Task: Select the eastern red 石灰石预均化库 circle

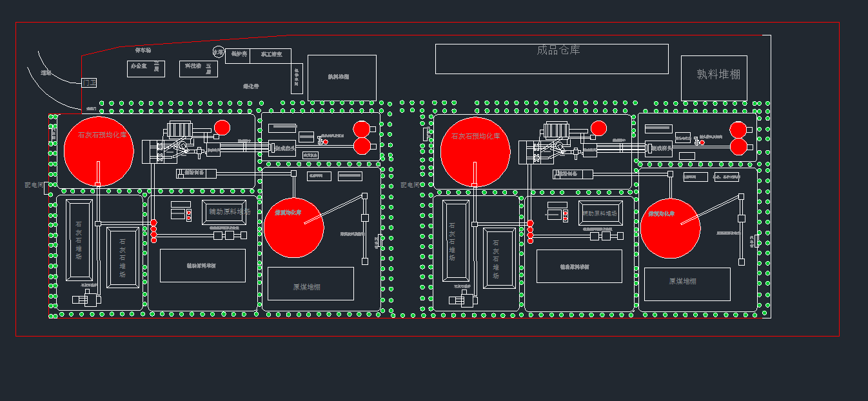Action: 475,152
